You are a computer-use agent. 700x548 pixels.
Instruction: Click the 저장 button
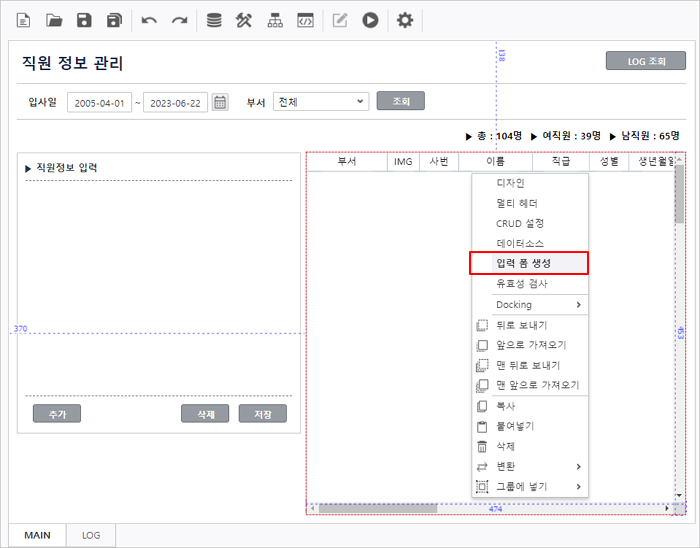coord(263,414)
